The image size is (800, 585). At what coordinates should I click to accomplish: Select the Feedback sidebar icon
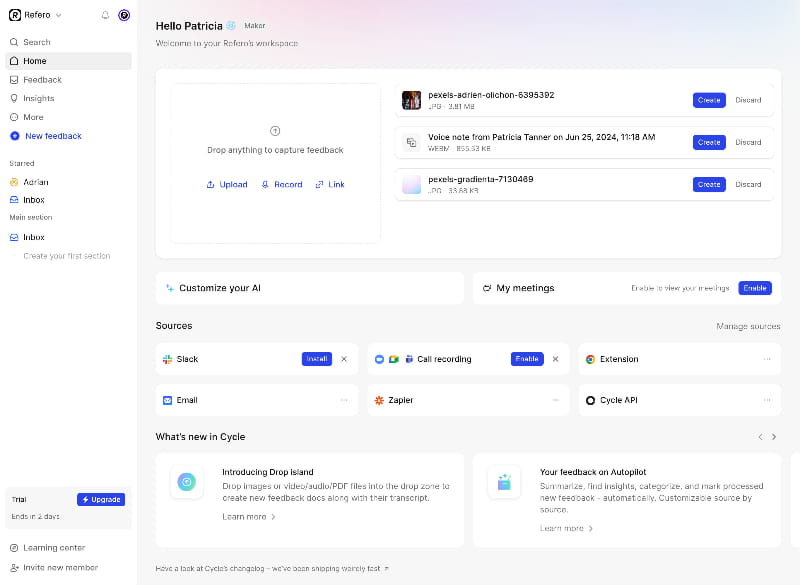coord(16,79)
